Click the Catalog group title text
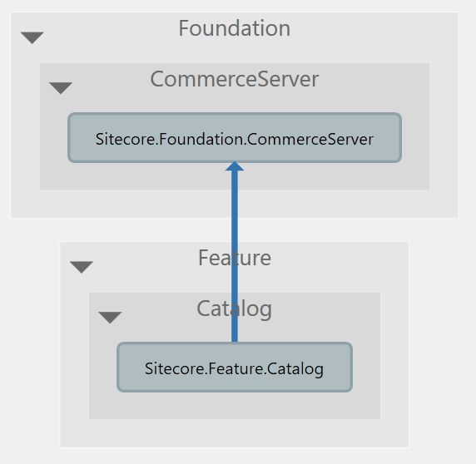This screenshot has width=476, height=464. 235,309
